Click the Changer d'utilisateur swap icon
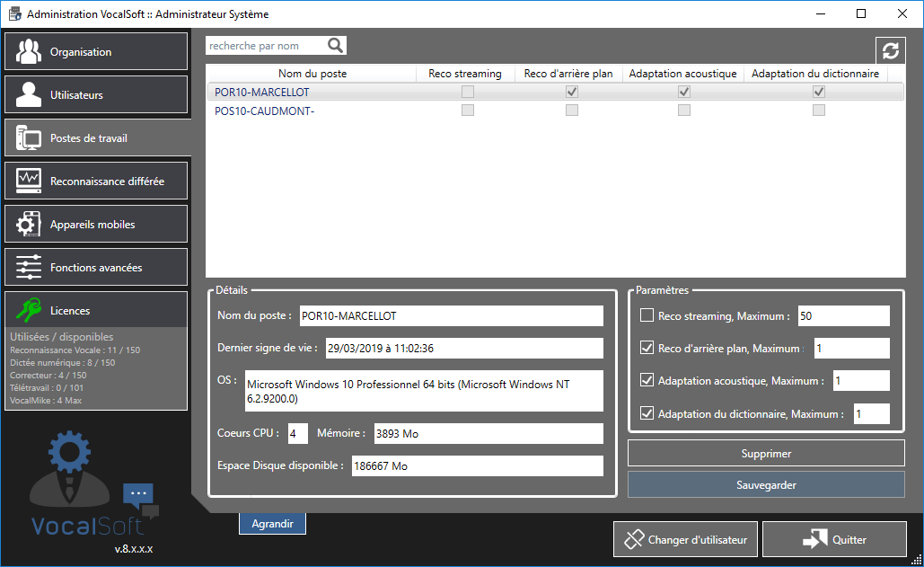Screen dimensions: 924x567 click(x=634, y=539)
